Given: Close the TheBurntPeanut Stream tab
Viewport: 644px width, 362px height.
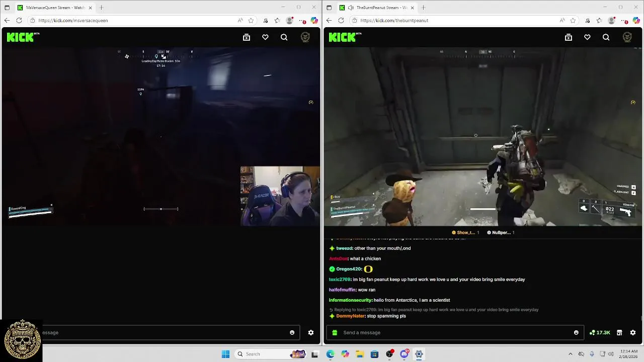Looking at the screenshot, I should pos(413,8).
